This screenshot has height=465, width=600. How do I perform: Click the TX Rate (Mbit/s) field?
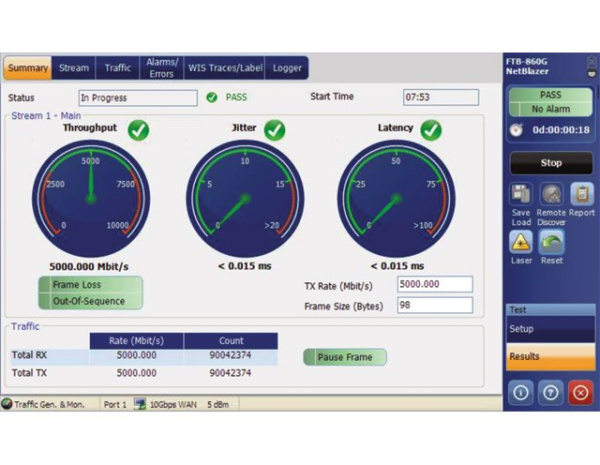[x=435, y=284]
